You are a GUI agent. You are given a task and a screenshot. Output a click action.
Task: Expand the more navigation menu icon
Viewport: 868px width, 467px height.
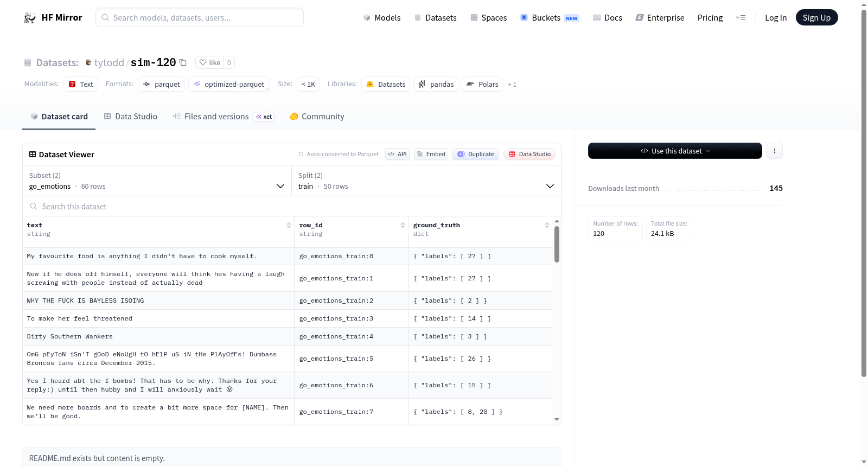click(x=741, y=18)
